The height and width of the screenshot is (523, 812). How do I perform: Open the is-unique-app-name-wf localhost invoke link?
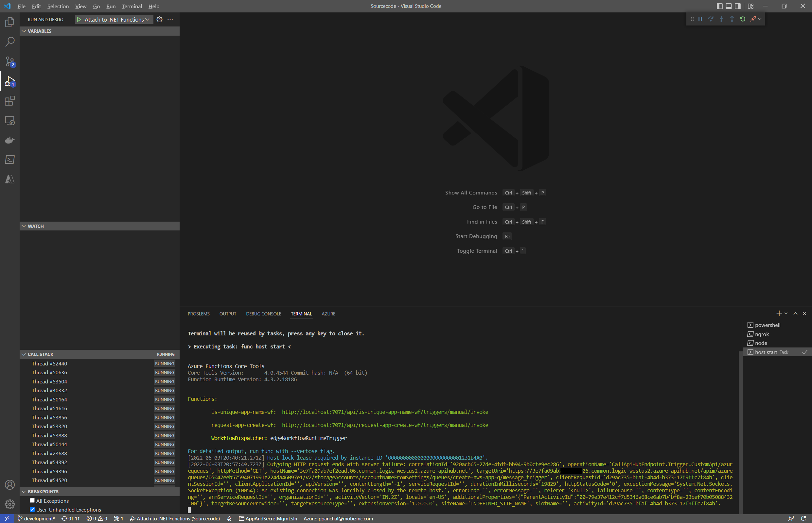tap(385, 412)
